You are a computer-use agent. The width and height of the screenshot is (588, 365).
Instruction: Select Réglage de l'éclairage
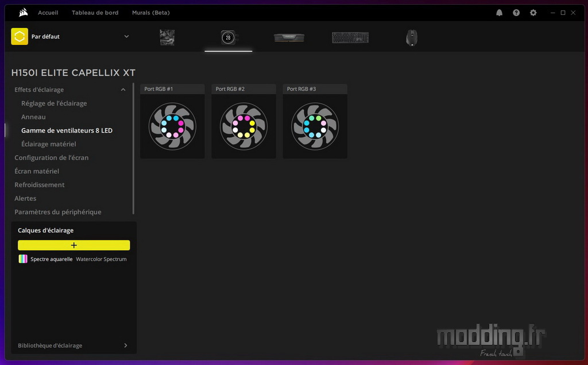54,103
